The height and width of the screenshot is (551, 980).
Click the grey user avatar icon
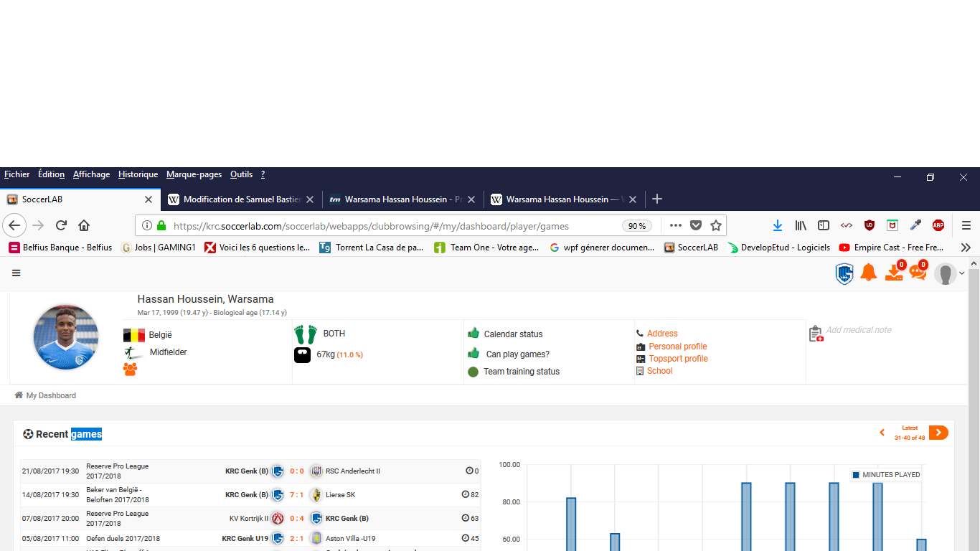(945, 274)
